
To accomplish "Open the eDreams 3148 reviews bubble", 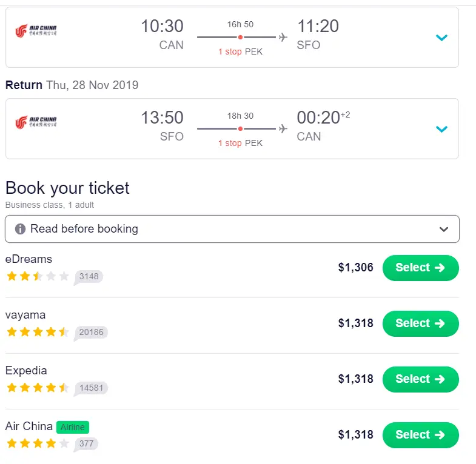I will tap(89, 277).
